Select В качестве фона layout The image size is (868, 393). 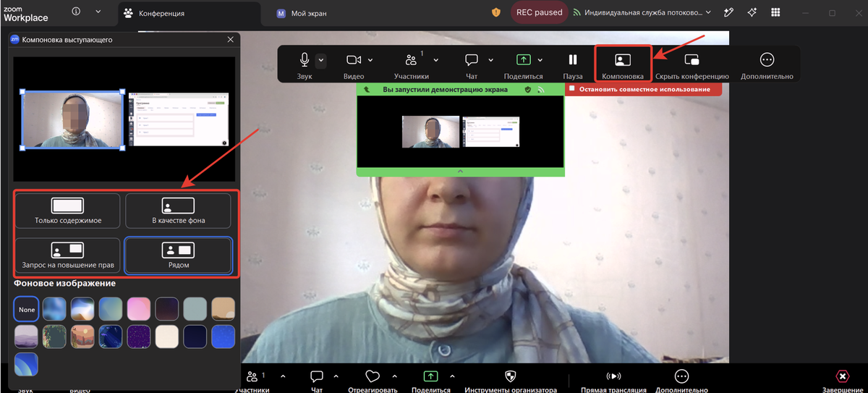coord(178,210)
